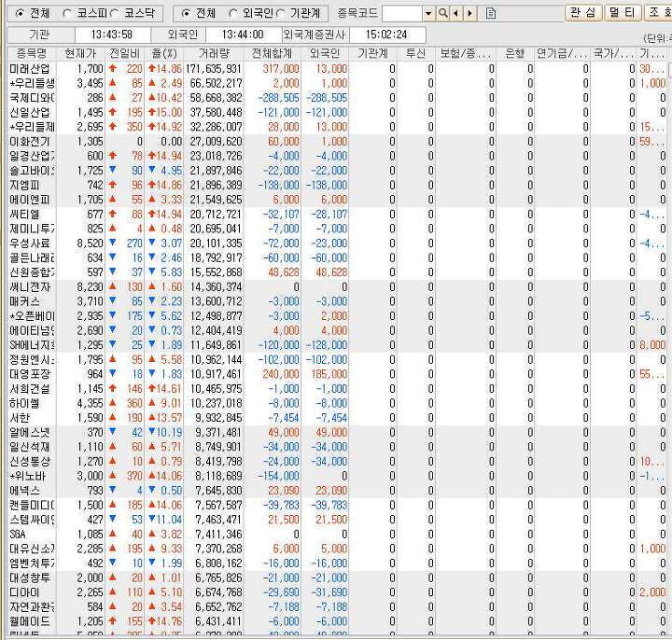The height and width of the screenshot is (640, 672).
Task: Select the 알에스넷 stock row
Action: pos(337,433)
